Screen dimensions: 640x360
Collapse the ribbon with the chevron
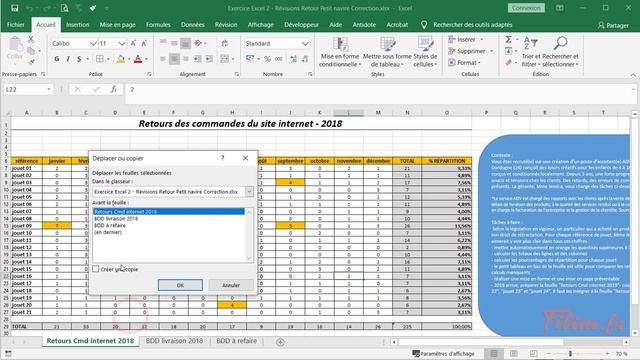coord(633,75)
